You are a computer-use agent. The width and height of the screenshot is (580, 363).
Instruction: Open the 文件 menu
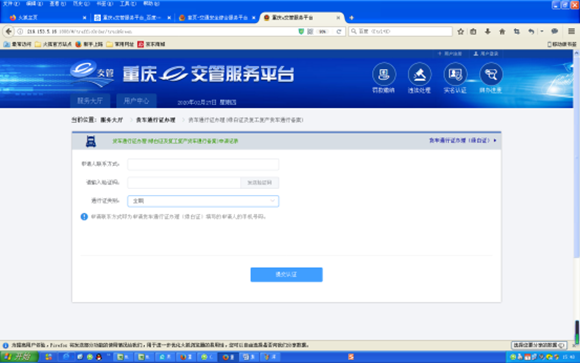11,4
